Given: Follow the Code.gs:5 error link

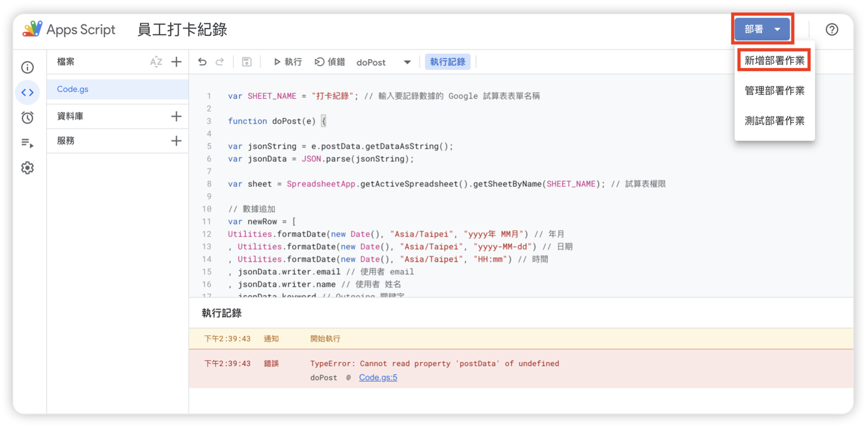Looking at the screenshot, I should pos(378,377).
